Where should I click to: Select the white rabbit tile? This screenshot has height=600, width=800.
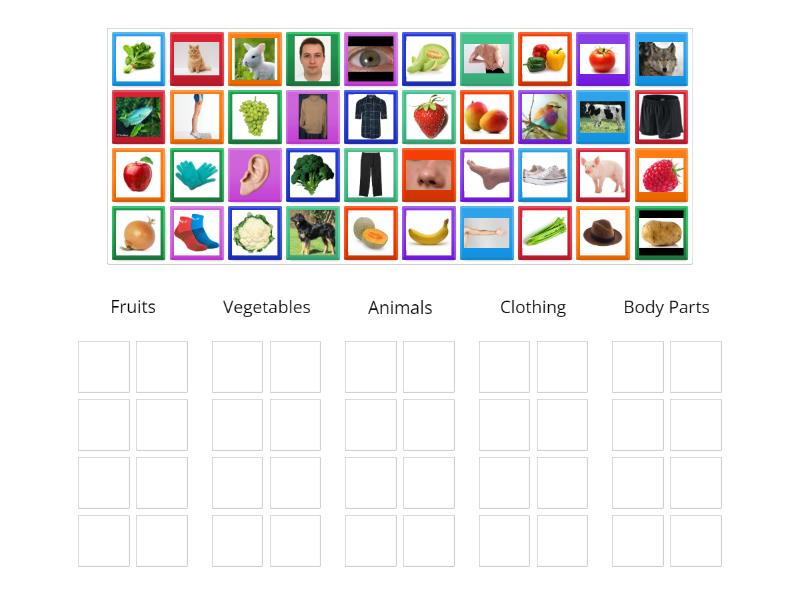tap(254, 59)
